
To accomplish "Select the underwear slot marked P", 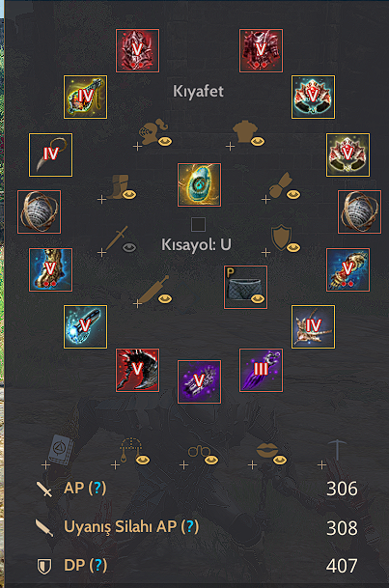I will (245, 288).
